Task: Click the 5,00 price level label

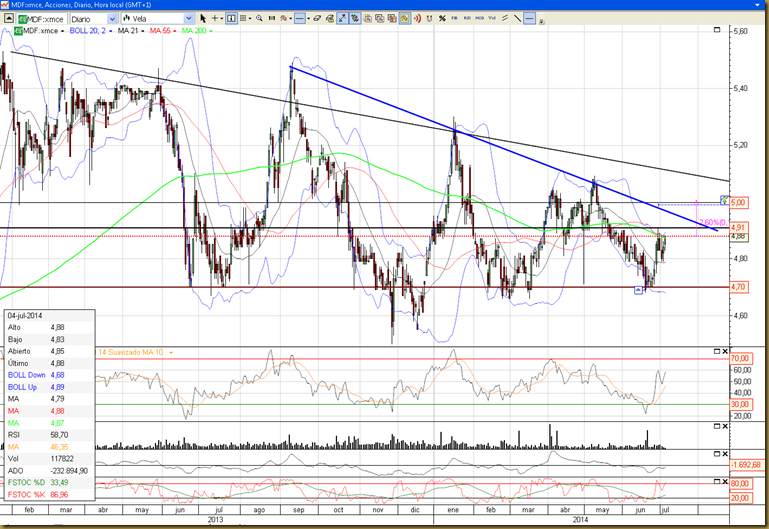Action: click(739, 202)
